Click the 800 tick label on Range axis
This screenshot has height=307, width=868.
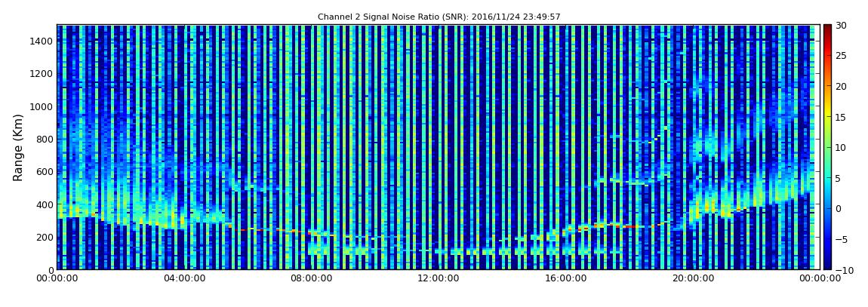(45, 139)
